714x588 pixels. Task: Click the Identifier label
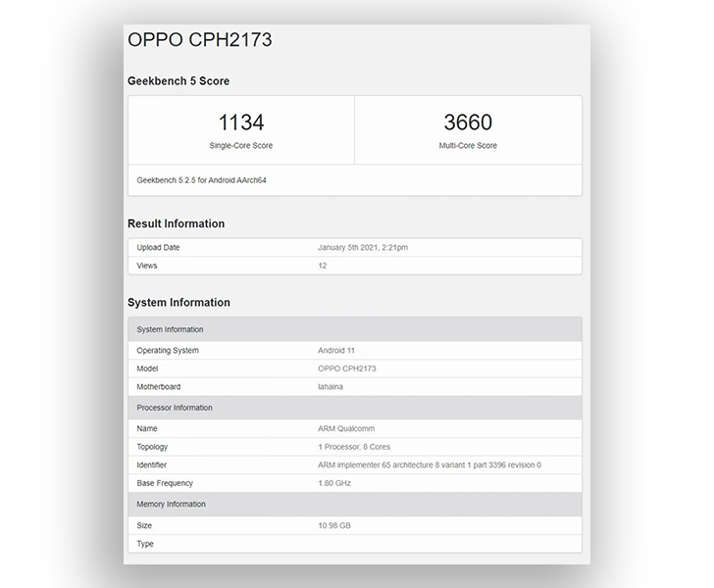152,465
